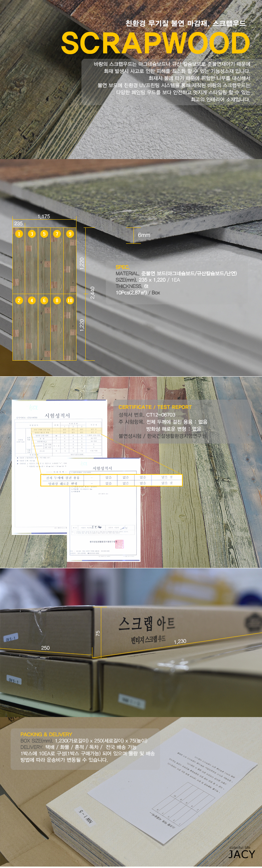Select the yellow number 5 circle
The image size is (262, 868).
[44, 234]
